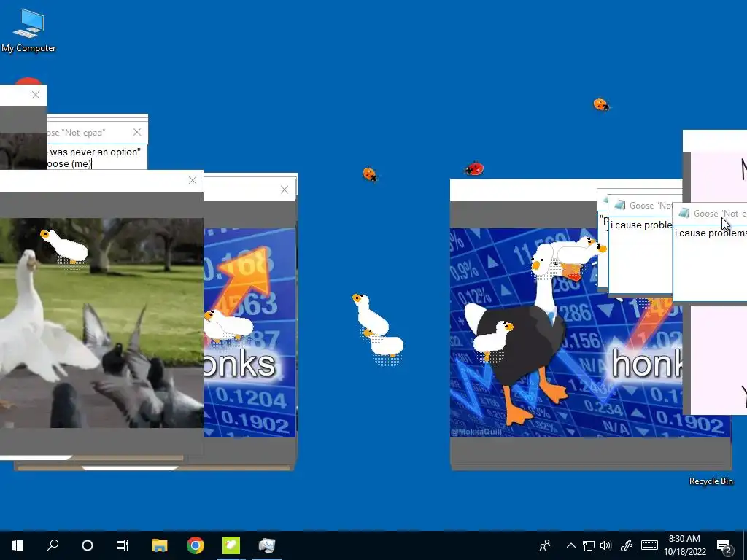The image size is (747, 560).
Task: Open the Windows Start menu
Action: [x=18, y=545]
